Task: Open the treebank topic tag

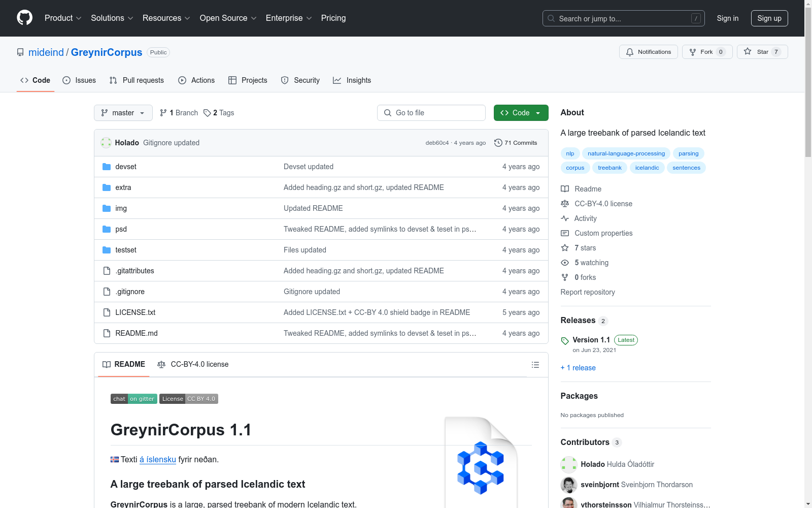Action: tap(610, 168)
